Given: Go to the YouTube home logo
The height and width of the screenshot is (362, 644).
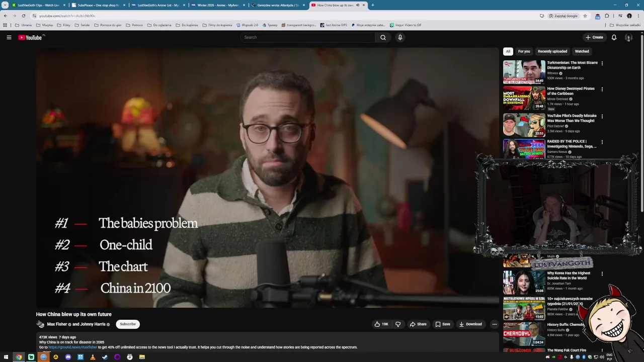Looking at the screenshot, I should (x=30, y=37).
